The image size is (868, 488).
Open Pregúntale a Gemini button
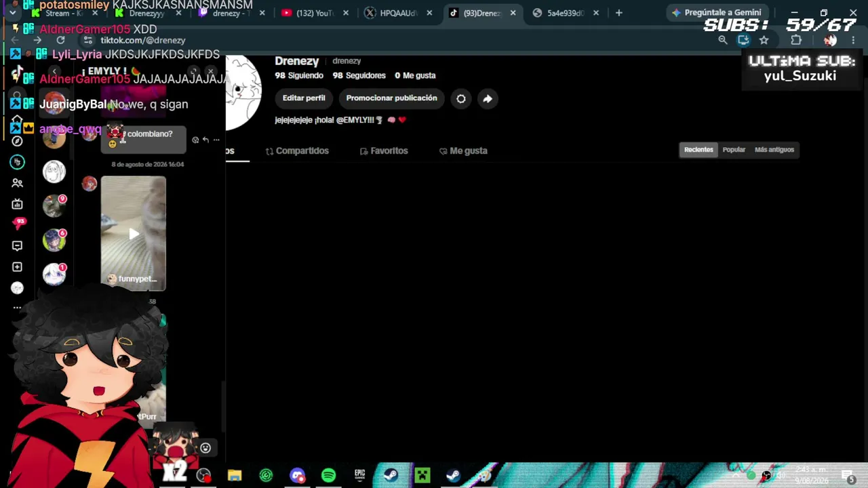pos(717,13)
